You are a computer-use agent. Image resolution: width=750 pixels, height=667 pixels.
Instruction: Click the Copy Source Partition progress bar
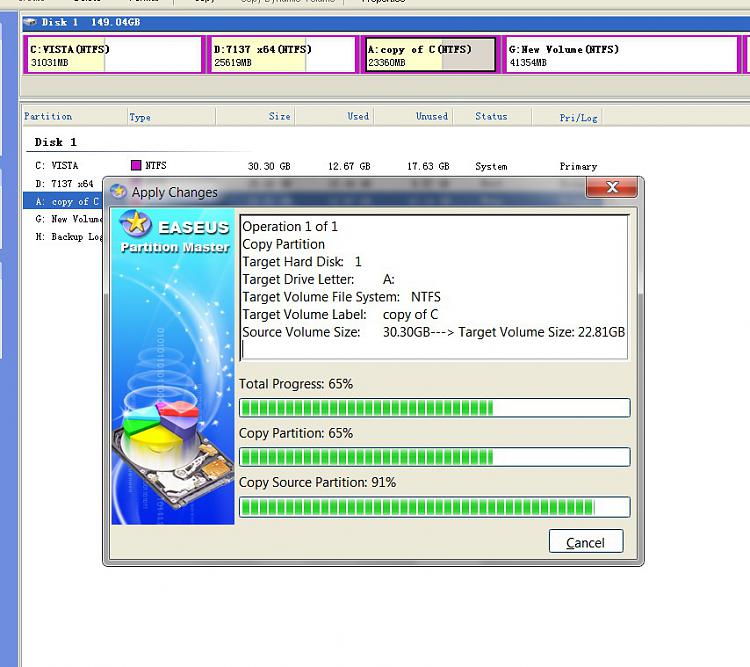(x=434, y=507)
